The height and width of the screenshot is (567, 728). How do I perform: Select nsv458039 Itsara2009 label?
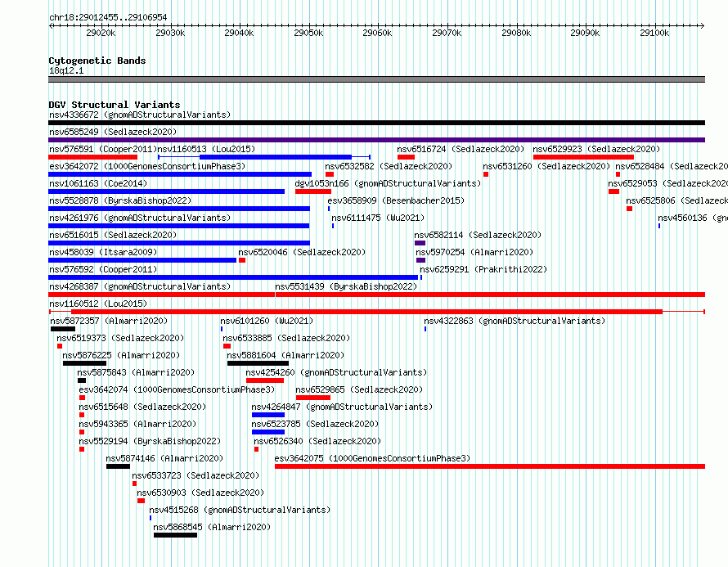click(103, 252)
